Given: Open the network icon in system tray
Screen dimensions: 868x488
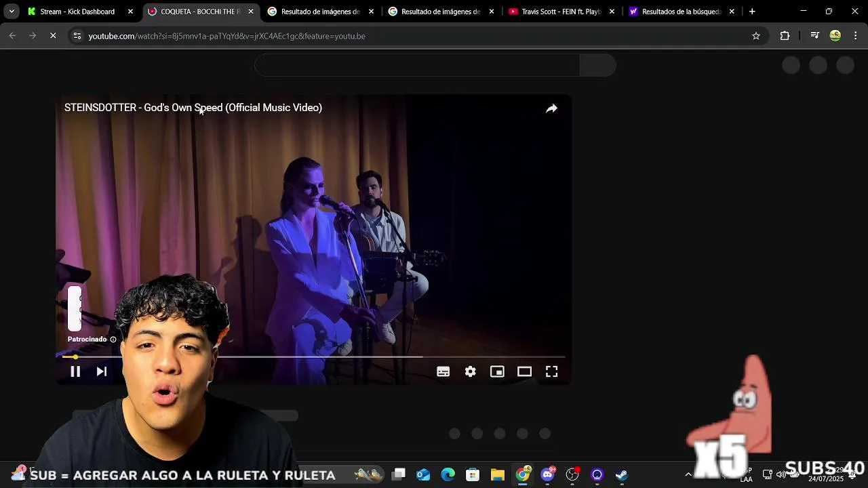Looking at the screenshot, I should click(768, 474).
